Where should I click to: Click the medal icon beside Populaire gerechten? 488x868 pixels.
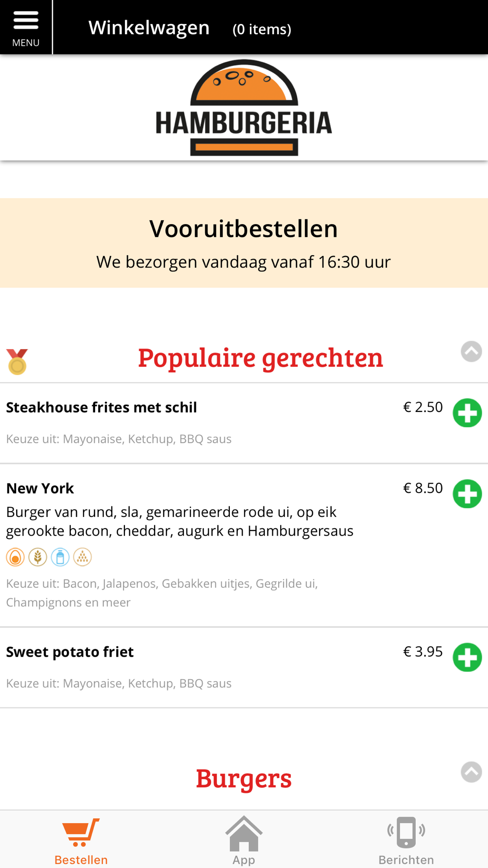[17, 362]
